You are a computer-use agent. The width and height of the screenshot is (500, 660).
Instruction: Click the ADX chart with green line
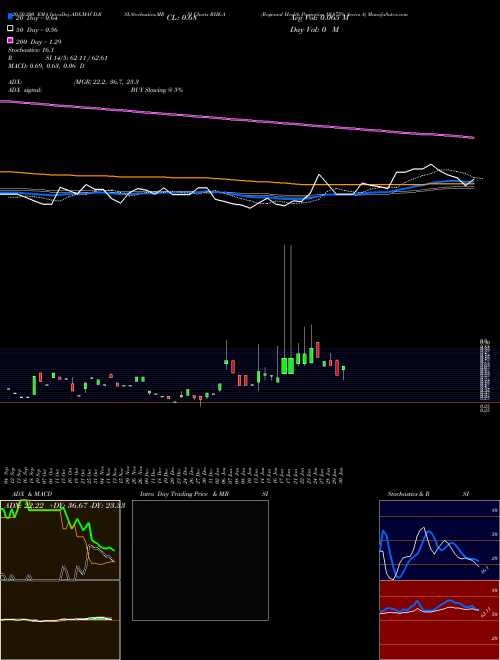[60, 540]
